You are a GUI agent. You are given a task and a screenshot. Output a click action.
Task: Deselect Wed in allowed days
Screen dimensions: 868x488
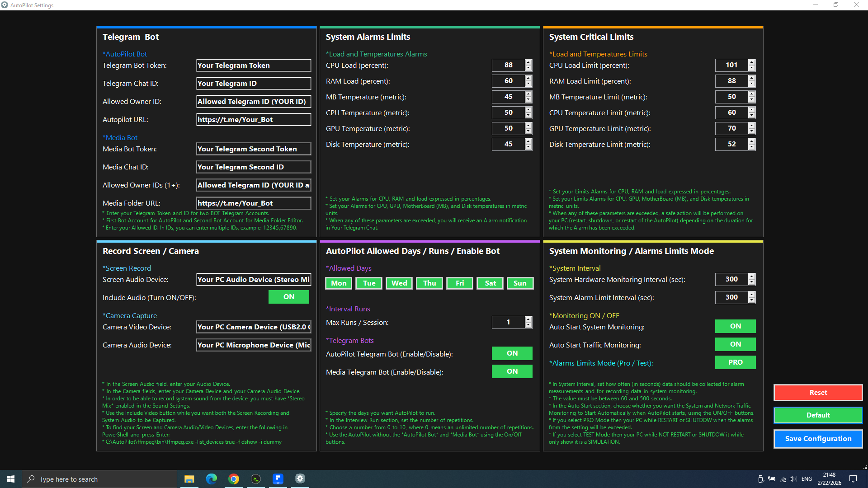399,283
